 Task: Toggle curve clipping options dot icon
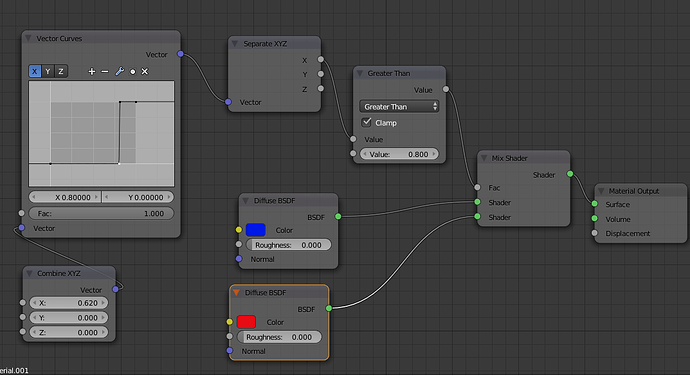click(132, 71)
